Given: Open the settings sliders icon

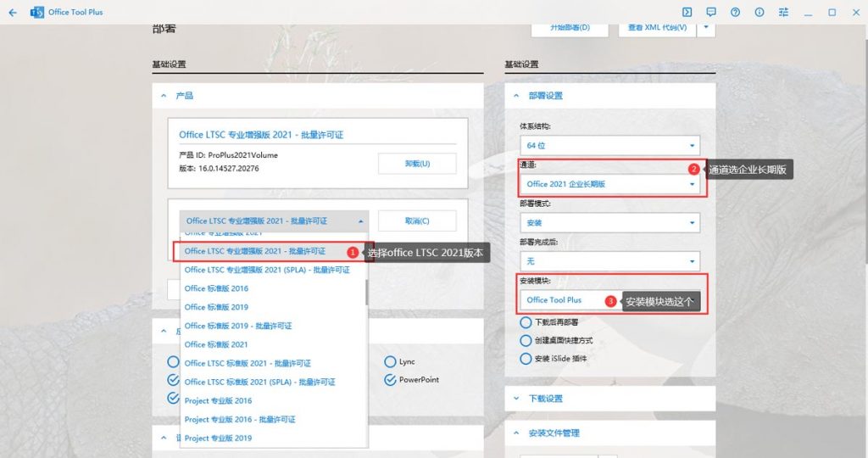Looking at the screenshot, I should point(783,12).
